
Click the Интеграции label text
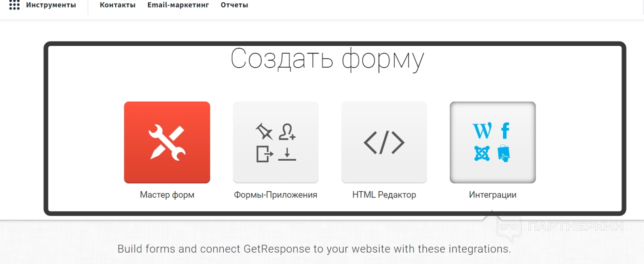coord(493,195)
